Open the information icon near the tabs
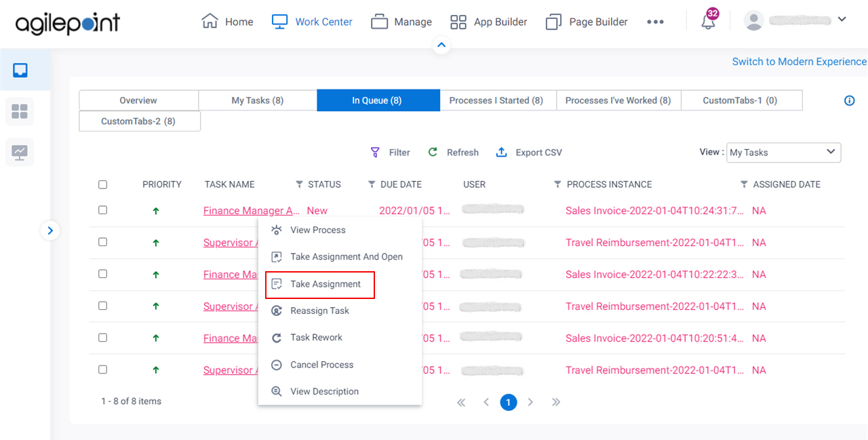This screenshot has width=868, height=440. pyautogui.click(x=849, y=100)
